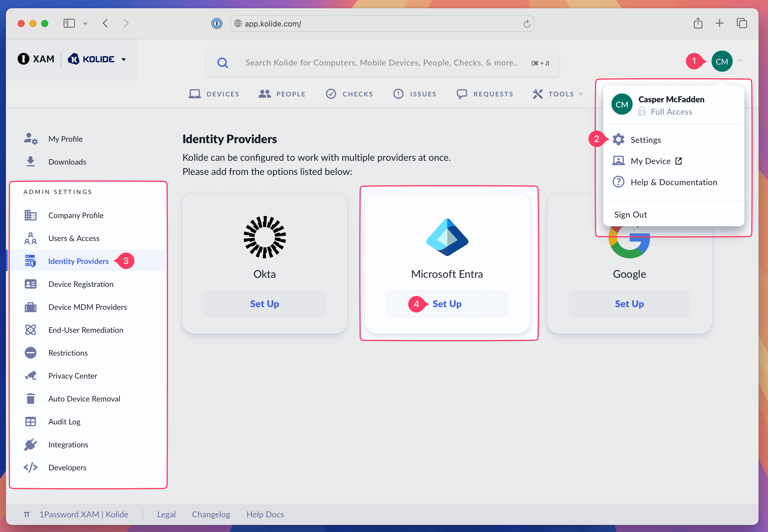This screenshot has width=768, height=532.
Task: Focus the Kolide search field
Action: coord(382,63)
